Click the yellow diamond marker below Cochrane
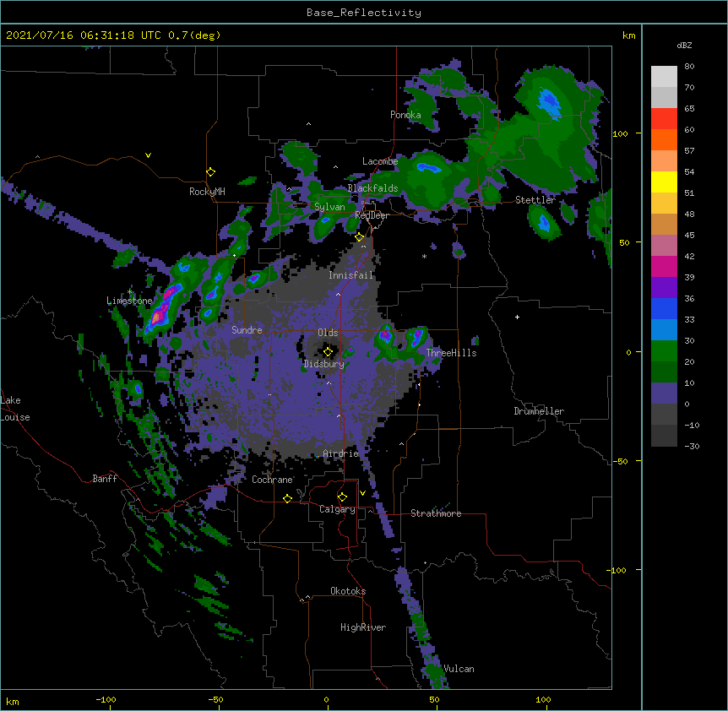 [x=287, y=498]
